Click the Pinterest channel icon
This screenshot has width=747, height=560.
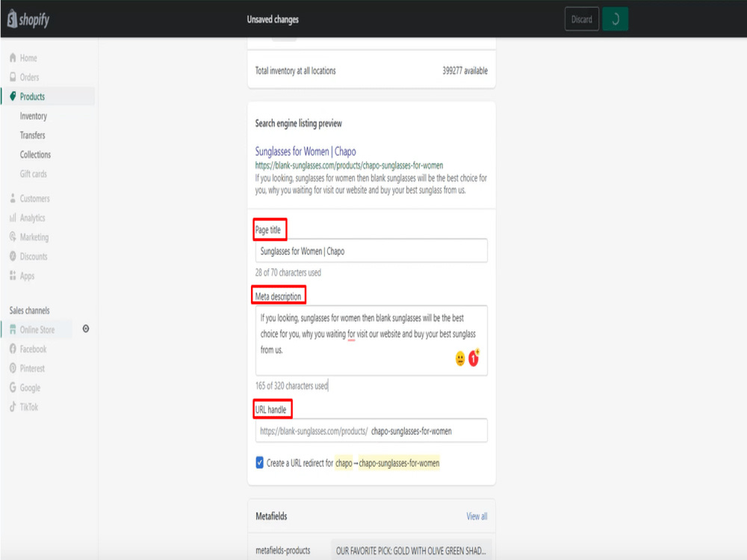point(13,368)
